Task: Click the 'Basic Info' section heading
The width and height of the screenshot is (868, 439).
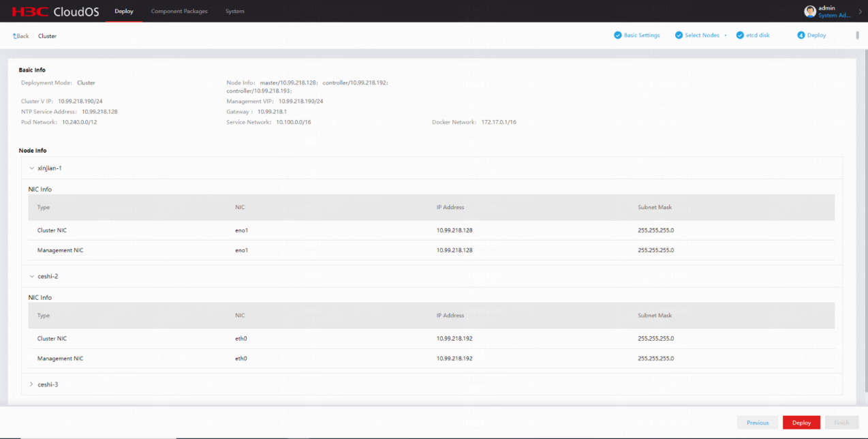Action: tap(32, 70)
